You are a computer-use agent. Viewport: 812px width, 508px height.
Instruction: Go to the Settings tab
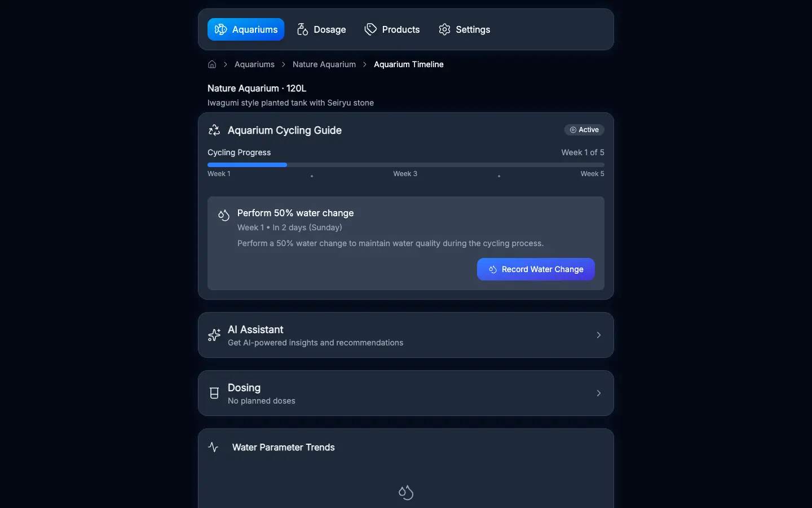(x=464, y=29)
